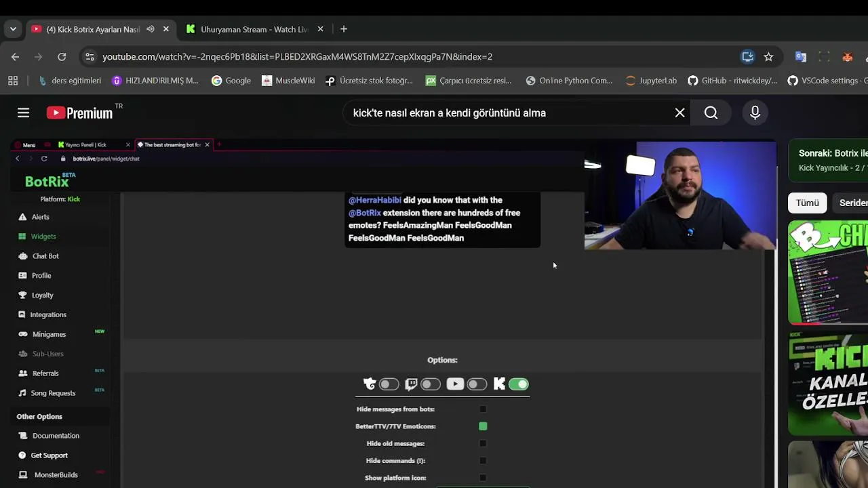Go back in the browser

(15, 57)
